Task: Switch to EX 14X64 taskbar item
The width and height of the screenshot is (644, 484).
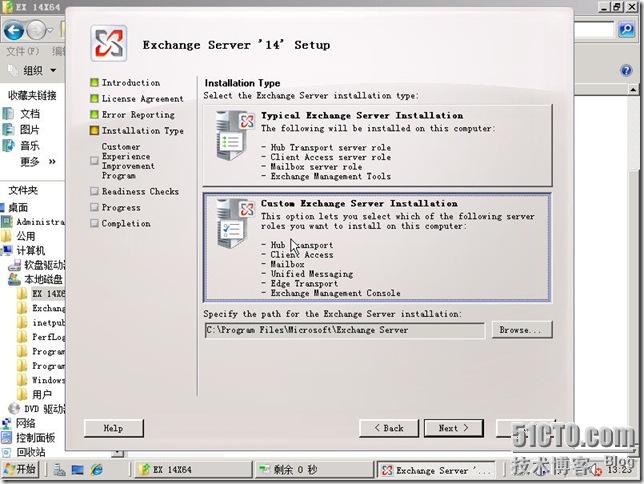Action: tap(193, 469)
